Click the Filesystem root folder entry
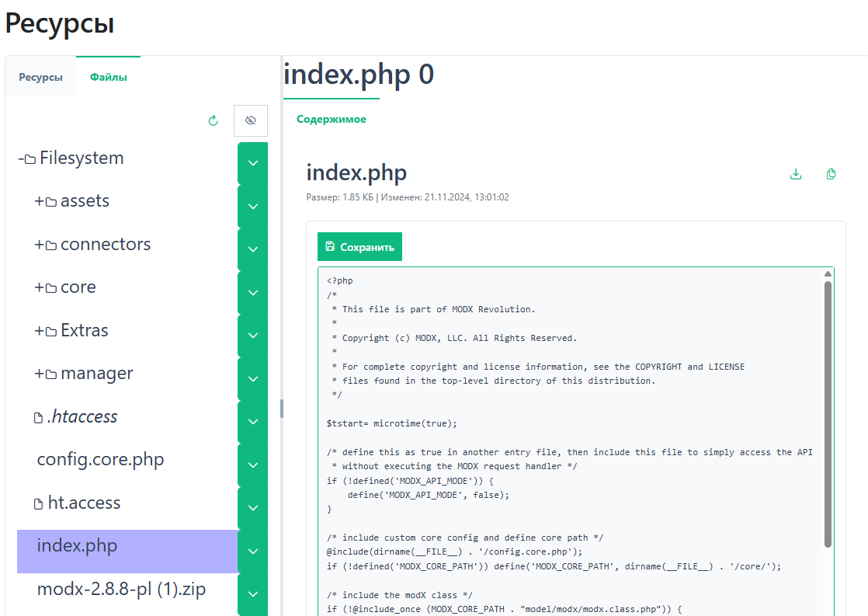 click(81, 158)
